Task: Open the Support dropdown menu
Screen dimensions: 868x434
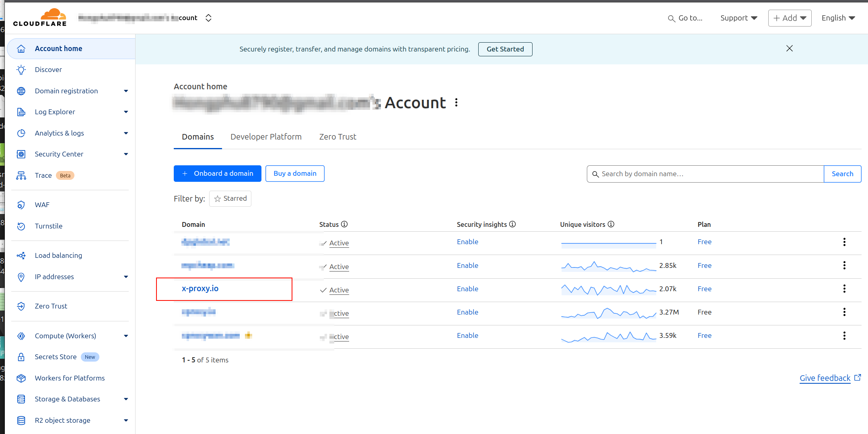Action: [738, 18]
